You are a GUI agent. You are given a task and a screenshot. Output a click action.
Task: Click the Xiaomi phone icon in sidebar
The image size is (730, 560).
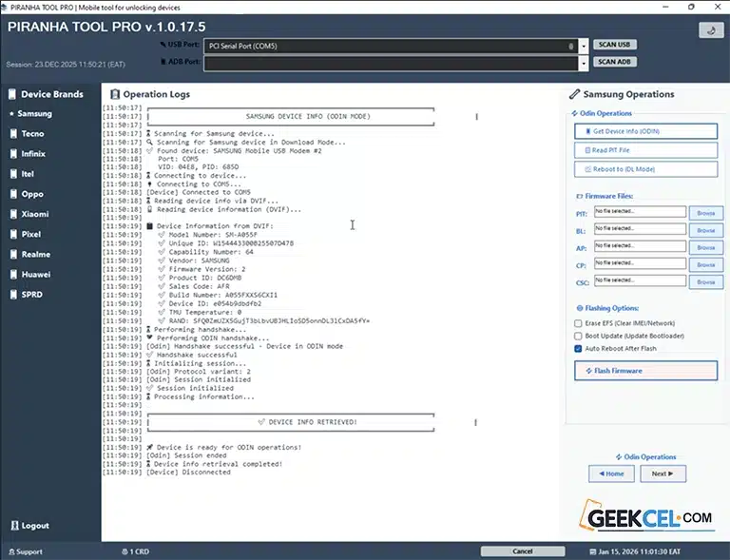pyautogui.click(x=12, y=214)
